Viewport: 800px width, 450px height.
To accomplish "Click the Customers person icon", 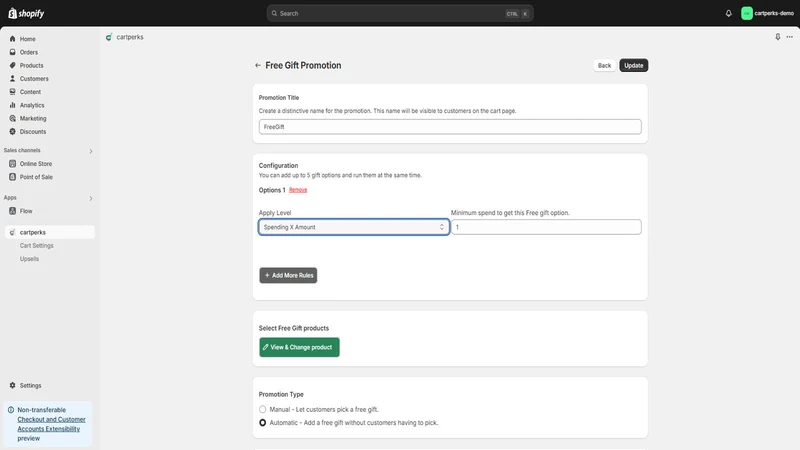I will pyautogui.click(x=12, y=79).
